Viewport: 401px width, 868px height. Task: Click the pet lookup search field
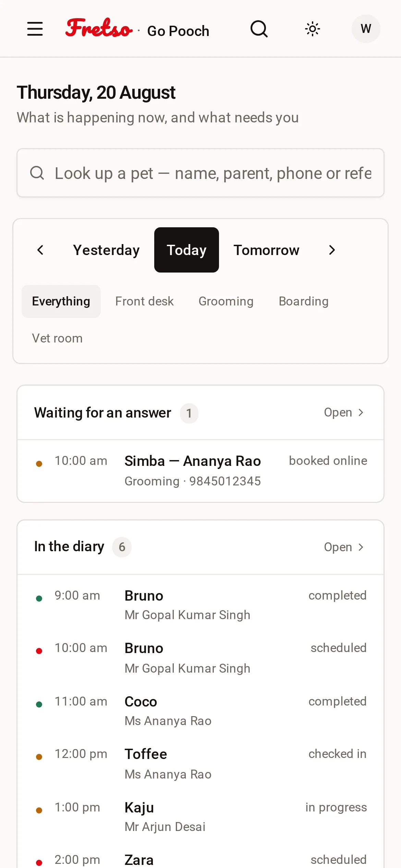pos(200,173)
